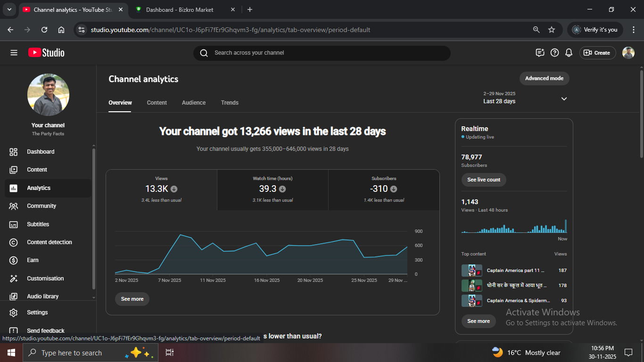The image size is (644, 362).
Task: Click the Advanced mode button
Action: [544, 78]
